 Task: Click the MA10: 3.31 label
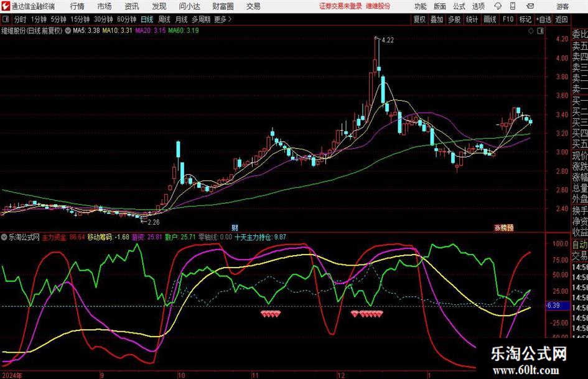117,30
